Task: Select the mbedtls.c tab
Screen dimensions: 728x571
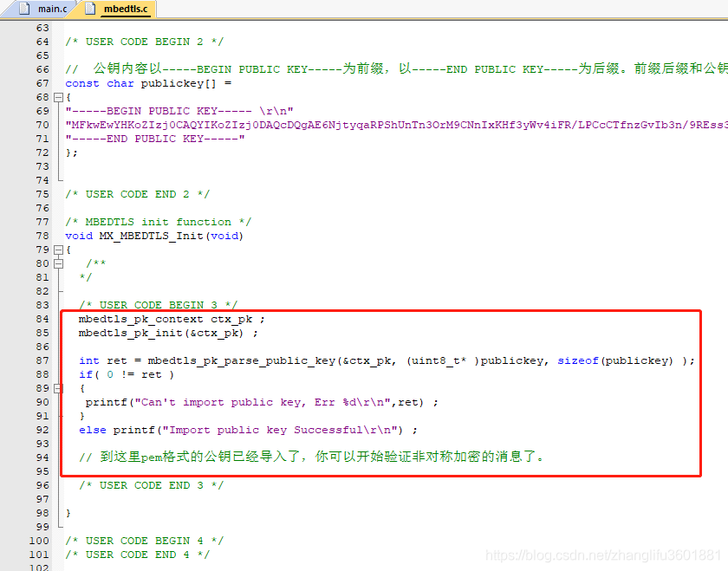Action: (x=119, y=9)
